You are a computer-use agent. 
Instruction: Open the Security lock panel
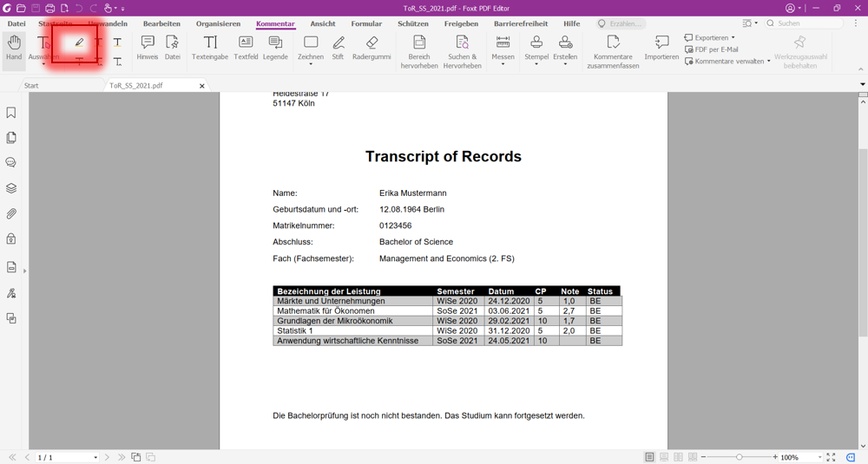click(x=11, y=239)
